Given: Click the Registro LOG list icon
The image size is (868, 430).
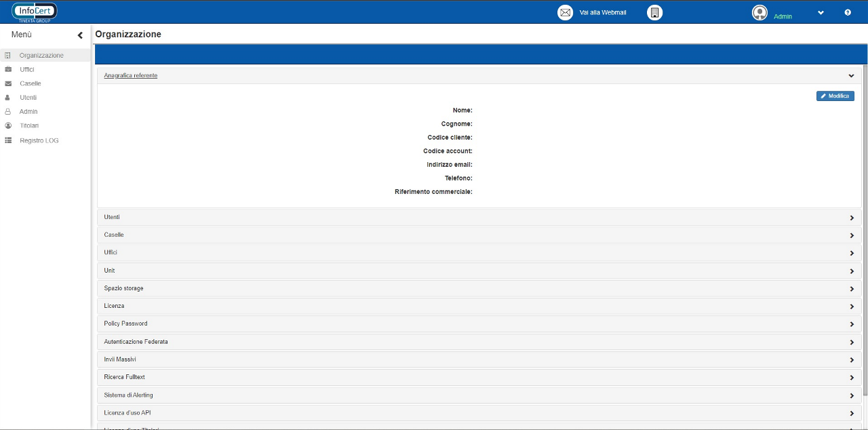Looking at the screenshot, I should 8,141.
